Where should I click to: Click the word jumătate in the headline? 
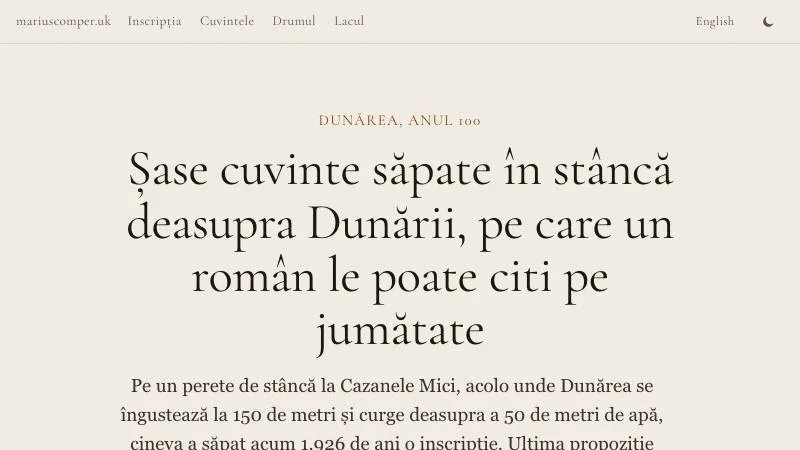pos(400,333)
